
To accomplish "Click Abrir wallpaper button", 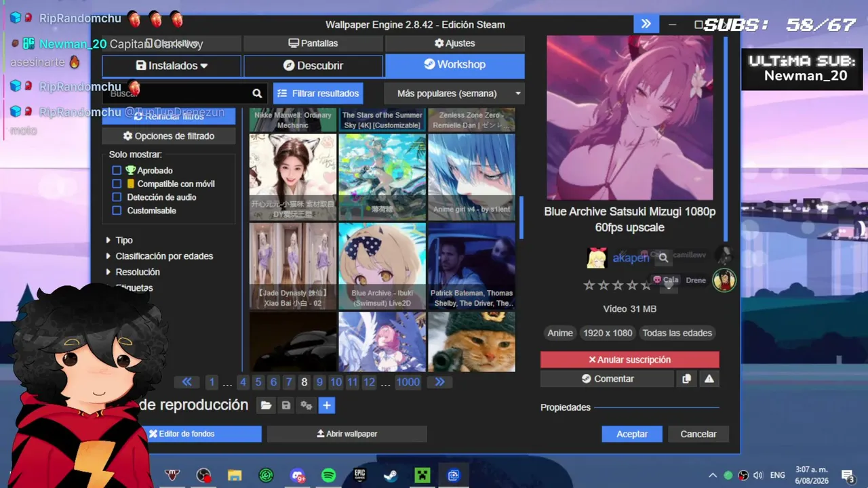I will point(347,434).
